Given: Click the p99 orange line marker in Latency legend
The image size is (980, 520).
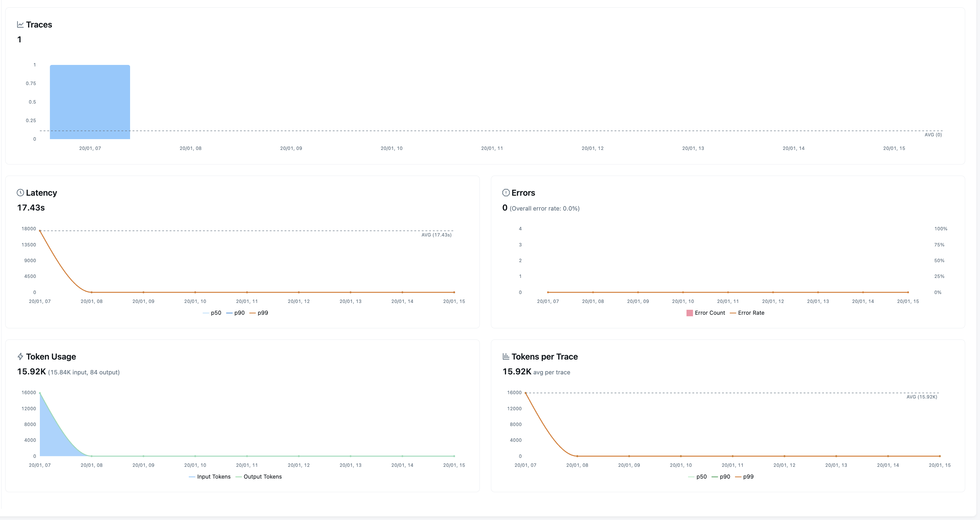Looking at the screenshot, I should [x=253, y=313].
